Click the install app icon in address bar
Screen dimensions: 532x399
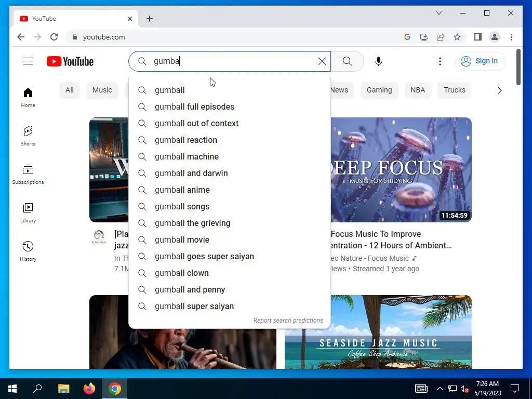click(424, 37)
